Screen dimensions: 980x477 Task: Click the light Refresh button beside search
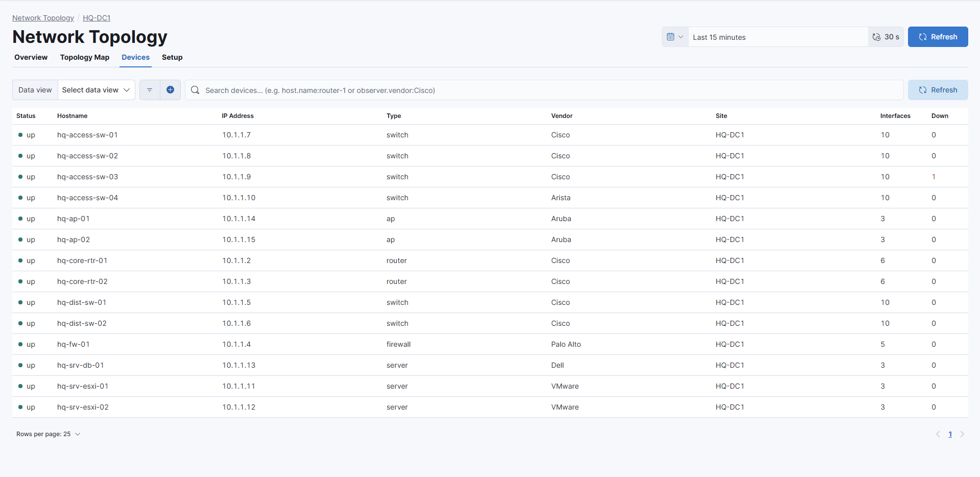point(938,90)
